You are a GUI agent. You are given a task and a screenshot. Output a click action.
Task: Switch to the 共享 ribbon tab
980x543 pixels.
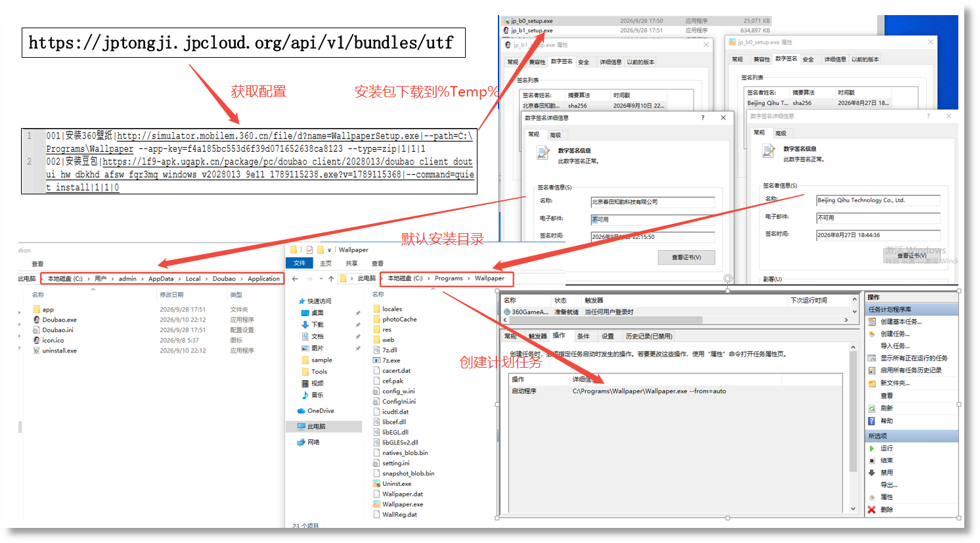352,263
